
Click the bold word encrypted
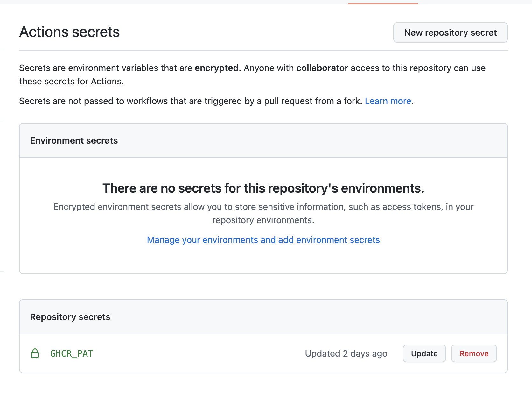tap(216, 68)
